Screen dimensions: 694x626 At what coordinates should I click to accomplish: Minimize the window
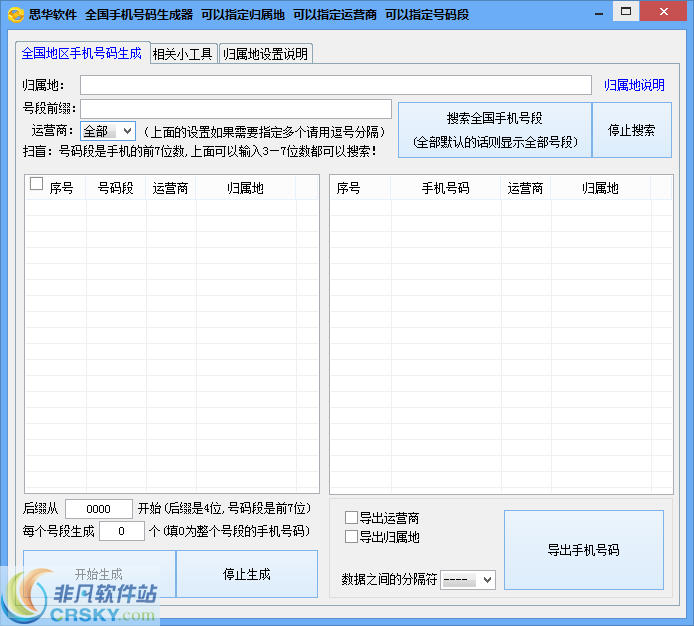pyautogui.click(x=599, y=13)
